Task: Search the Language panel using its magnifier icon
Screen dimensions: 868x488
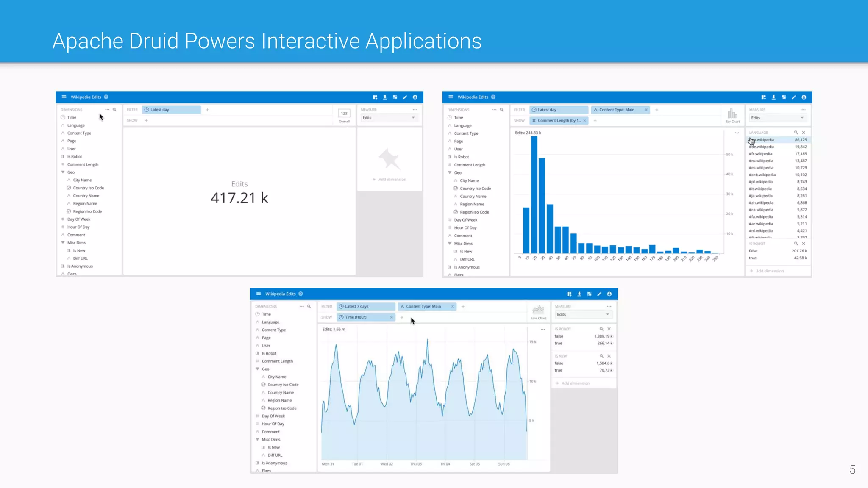Action: 796,133
